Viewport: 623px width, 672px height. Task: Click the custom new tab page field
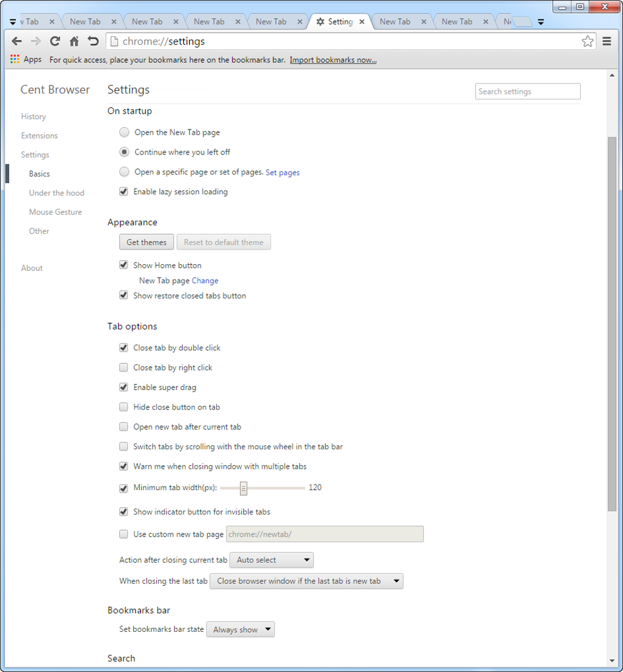(325, 534)
